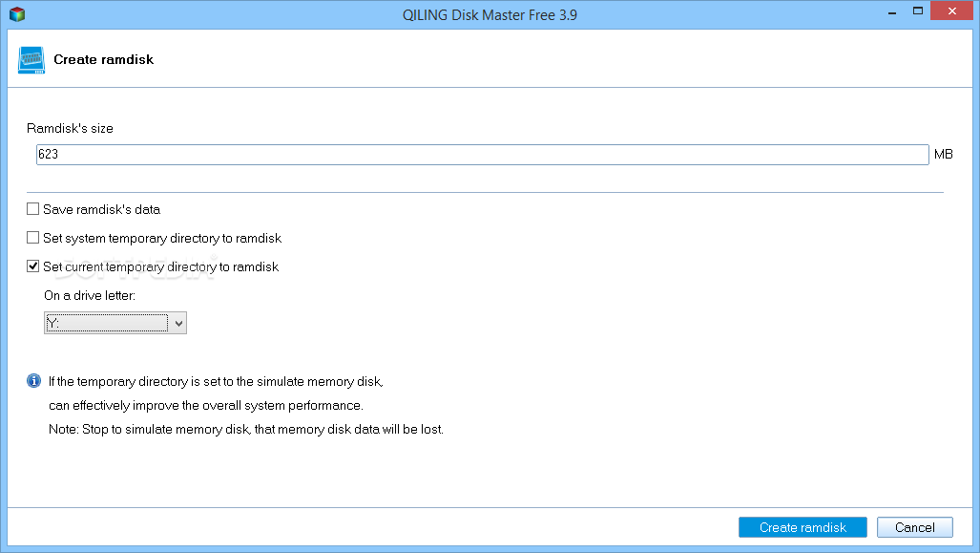
Task: Click the title text QILING Disk Master Free 3.9
Action: pyautogui.click(x=490, y=15)
